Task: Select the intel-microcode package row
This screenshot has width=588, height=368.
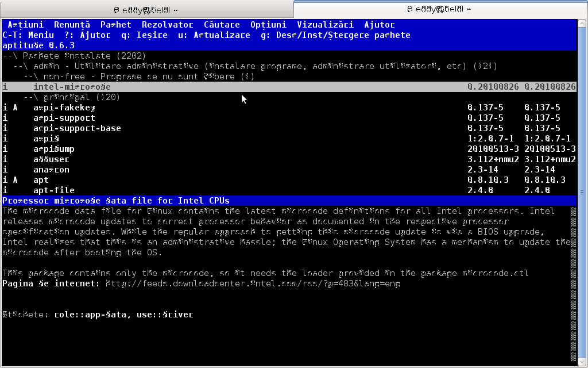Action: [289, 87]
